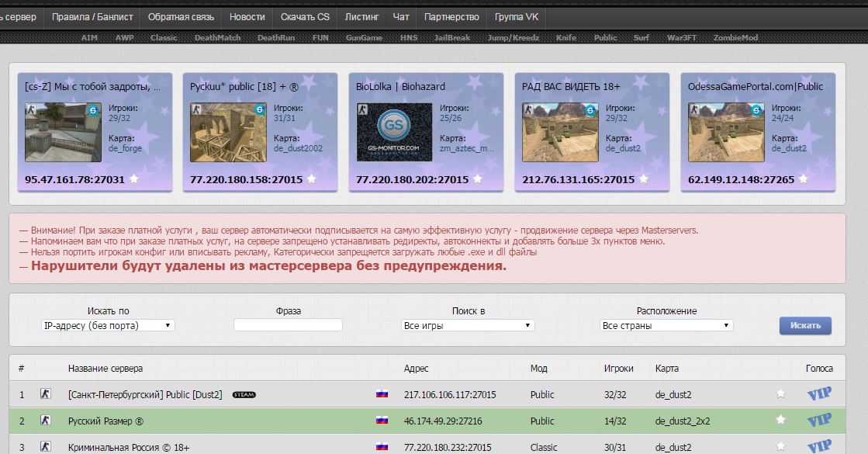Click the Russian flag in Криминальная Россия row
This screenshot has width=868, height=454.
pyautogui.click(x=382, y=446)
